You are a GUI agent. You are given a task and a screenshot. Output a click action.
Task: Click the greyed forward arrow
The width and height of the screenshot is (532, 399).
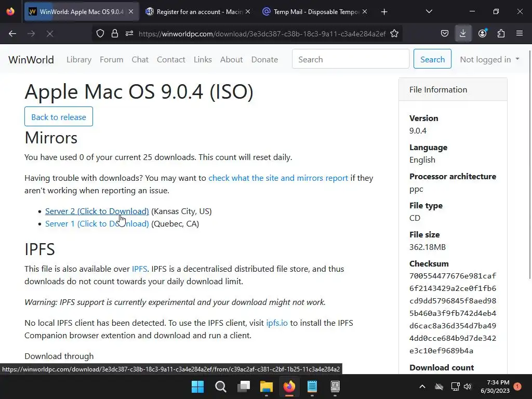point(31,34)
